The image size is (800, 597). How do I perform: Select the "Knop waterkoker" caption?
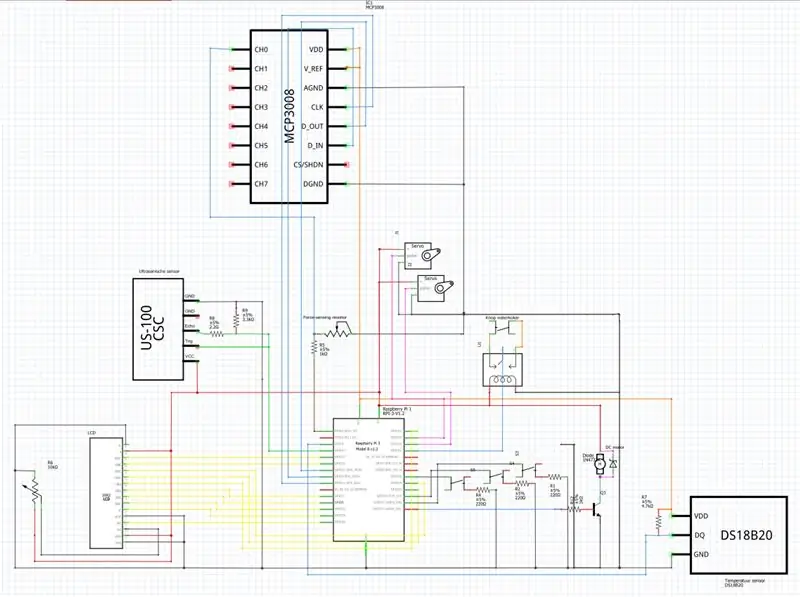click(x=502, y=317)
